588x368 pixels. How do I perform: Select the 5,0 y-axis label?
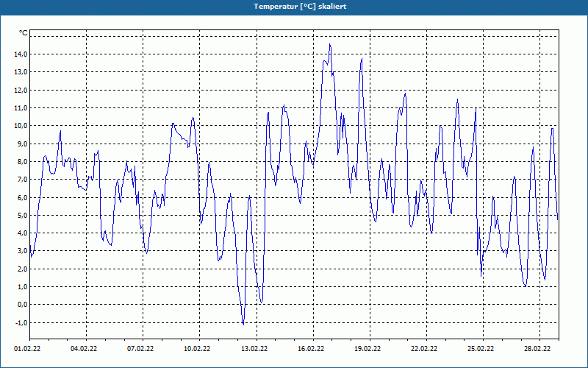[22, 216]
